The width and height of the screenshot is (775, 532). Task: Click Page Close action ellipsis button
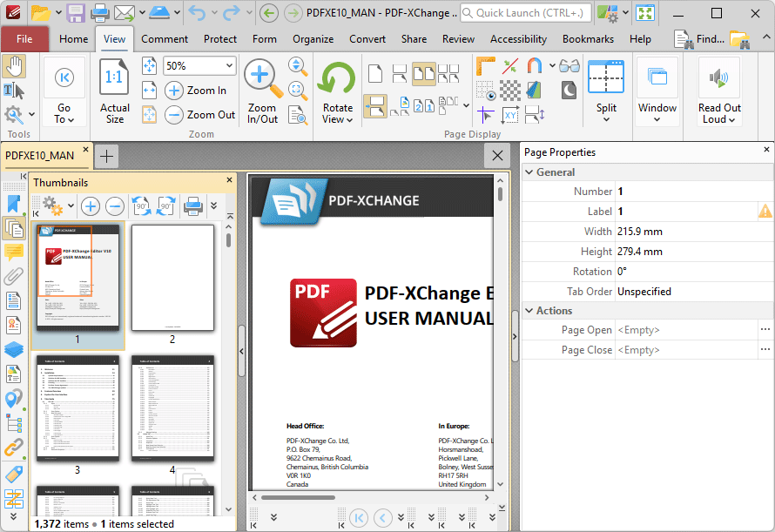coord(765,349)
